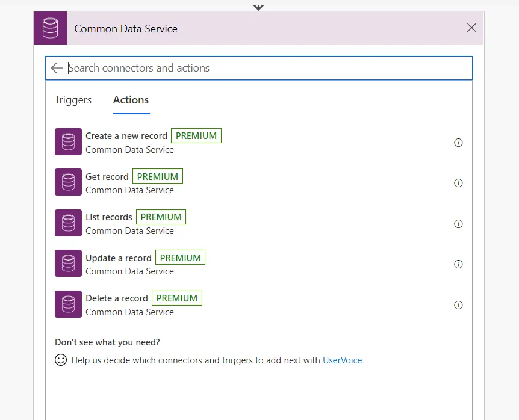Switch to the Triggers tab
This screenshot has height=420, width=519.
[73, 100]
